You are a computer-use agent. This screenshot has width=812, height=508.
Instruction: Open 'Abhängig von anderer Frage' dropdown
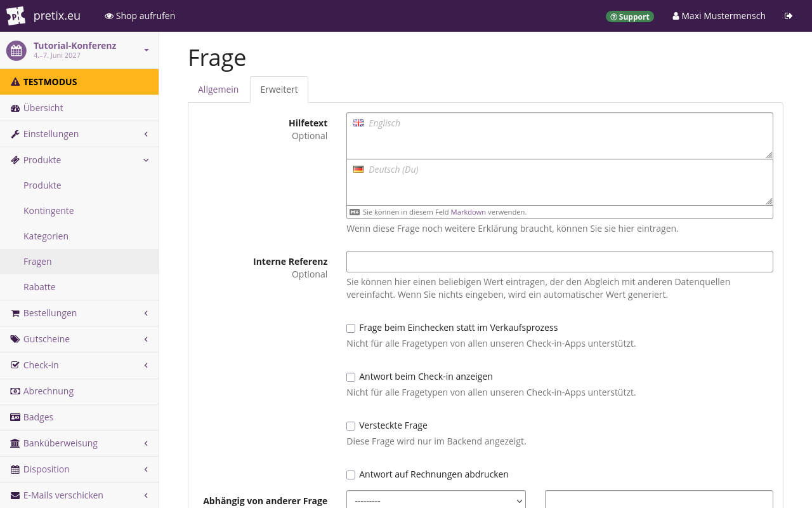436,500
